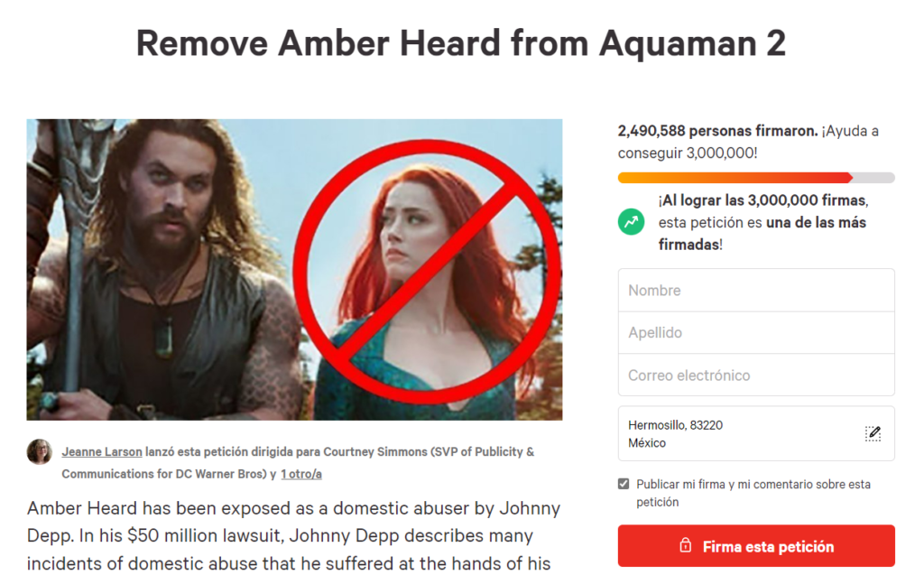Select the Correo electrónico field
This screenshot has width=924, height=575.
[x=756, y=376]
